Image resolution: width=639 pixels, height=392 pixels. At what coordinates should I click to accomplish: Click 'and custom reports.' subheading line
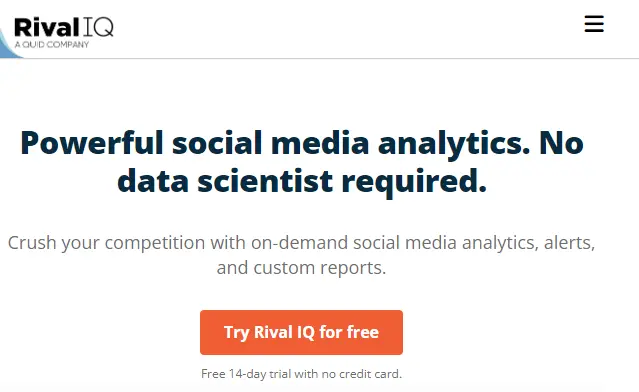tap(301, 268)
